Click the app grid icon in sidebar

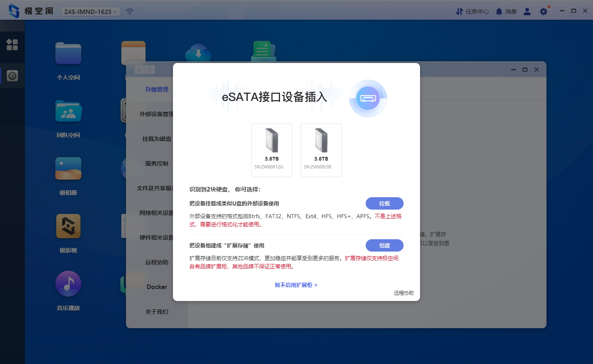tap(12, 44)
